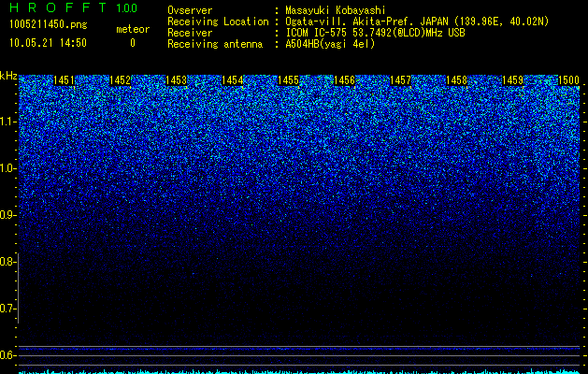
Task: Click the 0.7 kHz axis label
Action: point(7,309)
